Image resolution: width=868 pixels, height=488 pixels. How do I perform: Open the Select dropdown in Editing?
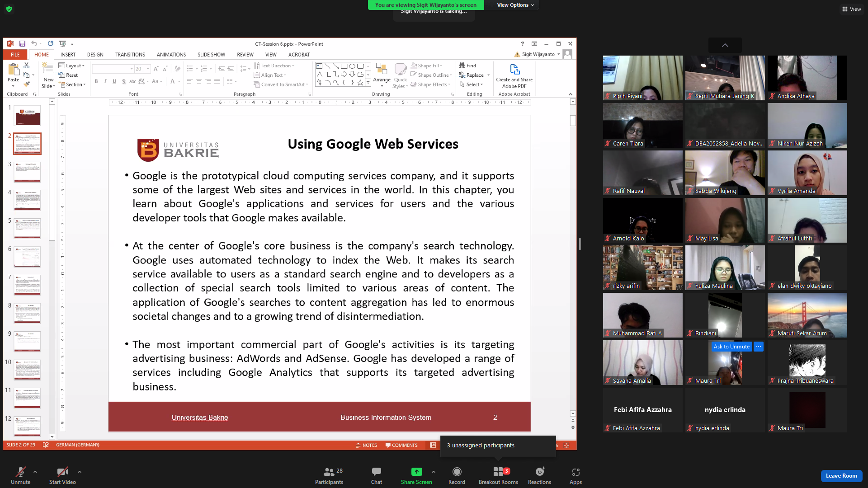[x=472, y=84]
